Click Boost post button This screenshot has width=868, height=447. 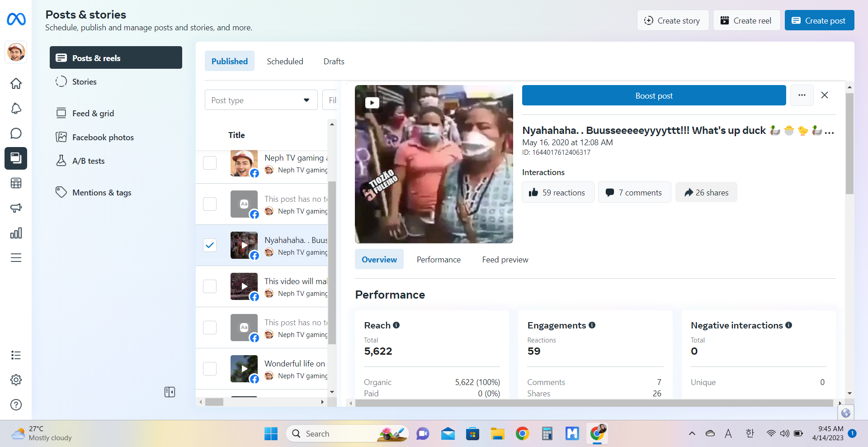click(x=654, y=95)
